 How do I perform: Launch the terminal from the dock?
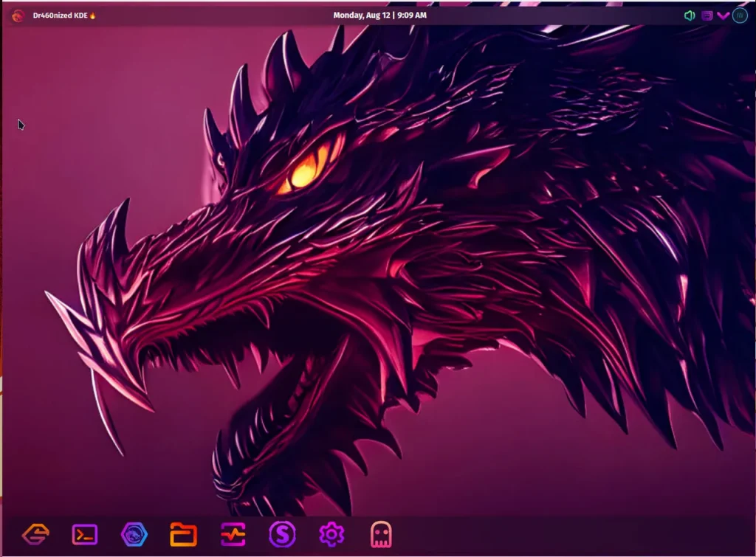click(85, 534)
